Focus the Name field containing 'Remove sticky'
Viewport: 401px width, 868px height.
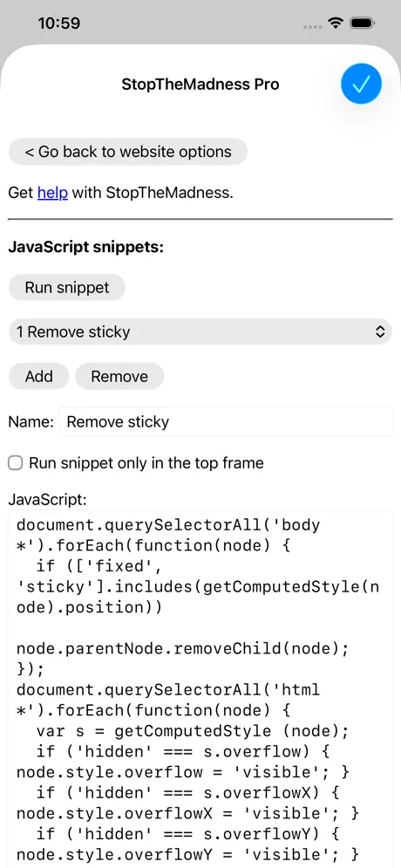[x=226, y=422]
